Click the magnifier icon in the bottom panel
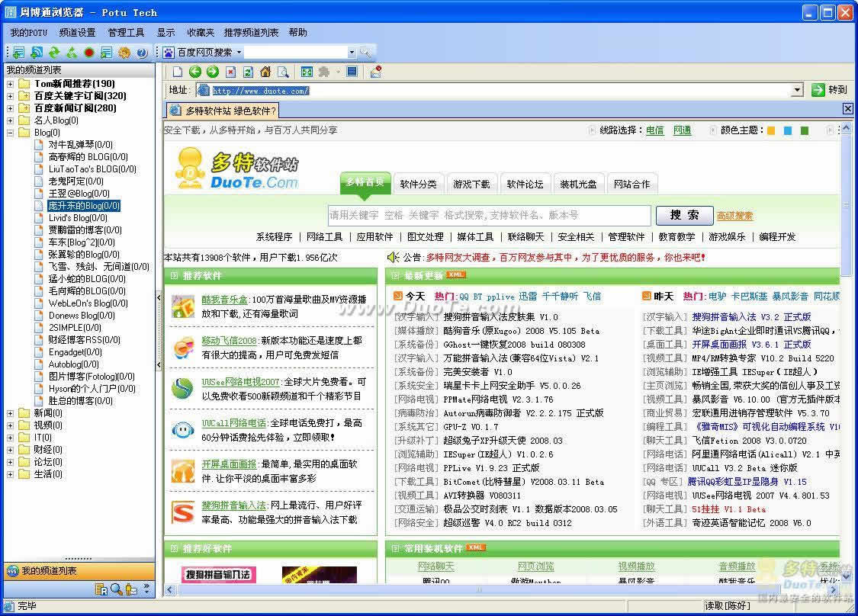This screenshot has width=858, height=616. point(116,589)
